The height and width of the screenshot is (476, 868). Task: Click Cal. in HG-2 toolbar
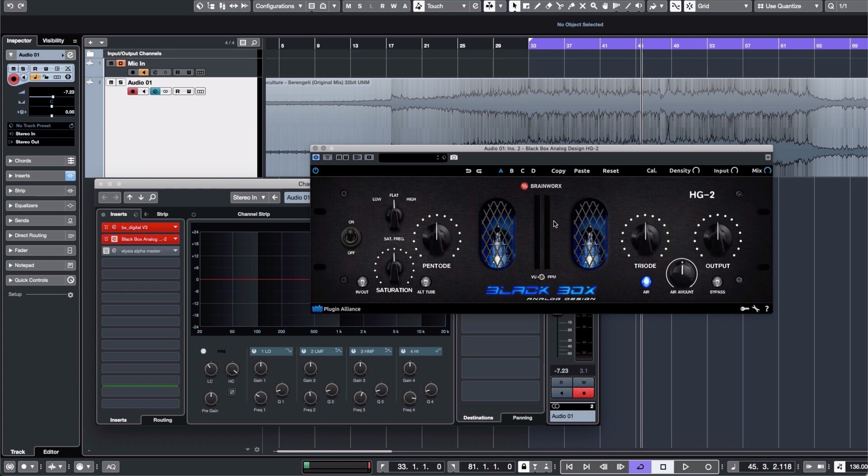(651, 171)
